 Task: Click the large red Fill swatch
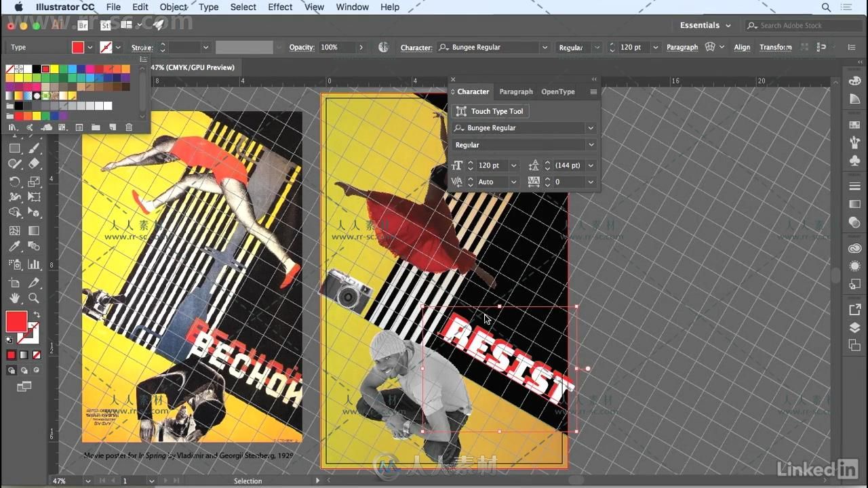coord(16,321)
